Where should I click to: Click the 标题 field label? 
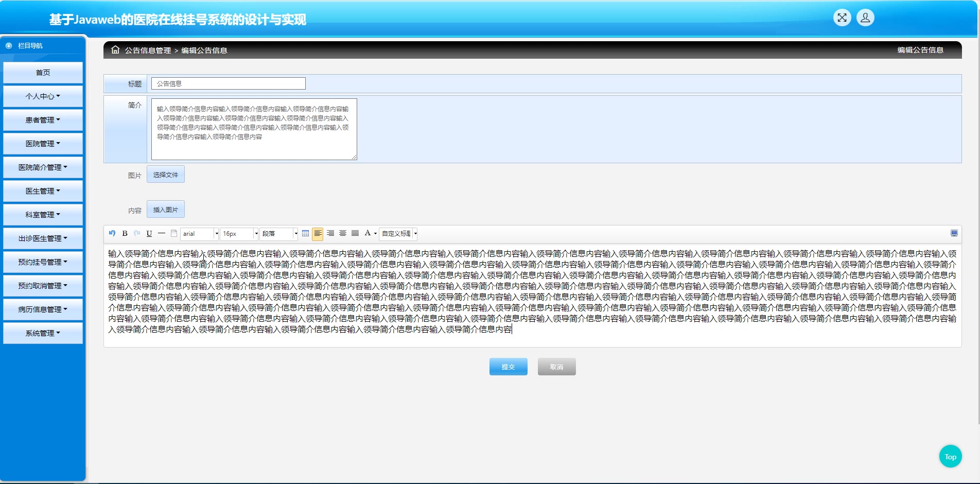[135, 84]
